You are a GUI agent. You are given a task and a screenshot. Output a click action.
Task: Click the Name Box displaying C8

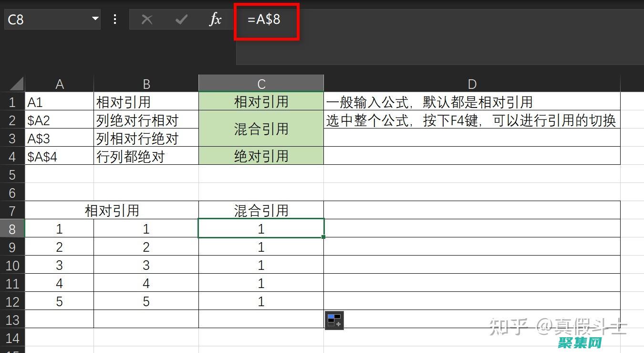(x=43, y=20)
